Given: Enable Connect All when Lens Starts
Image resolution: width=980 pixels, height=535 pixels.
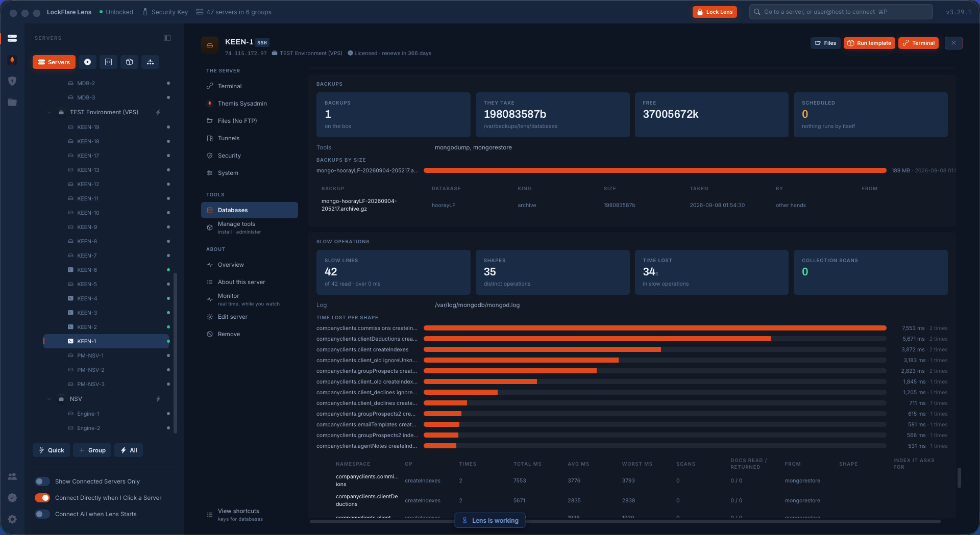Looking at the screenshot, I should (42, 514).
